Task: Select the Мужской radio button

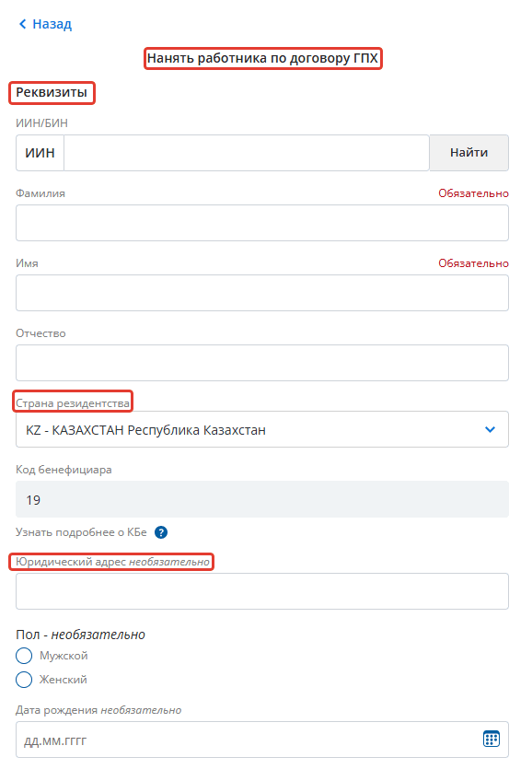Action: [x=24, y=655]
